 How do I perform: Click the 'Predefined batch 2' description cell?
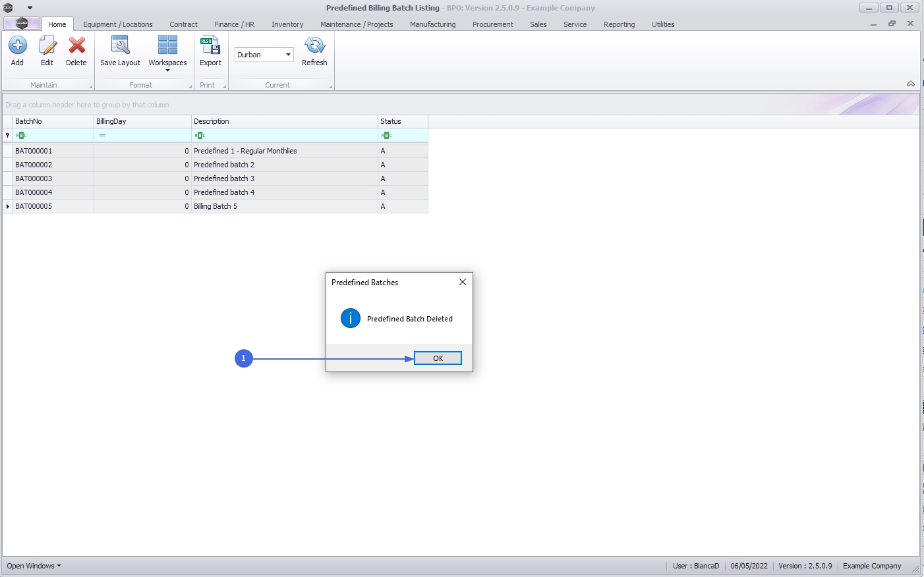[285, 165]
